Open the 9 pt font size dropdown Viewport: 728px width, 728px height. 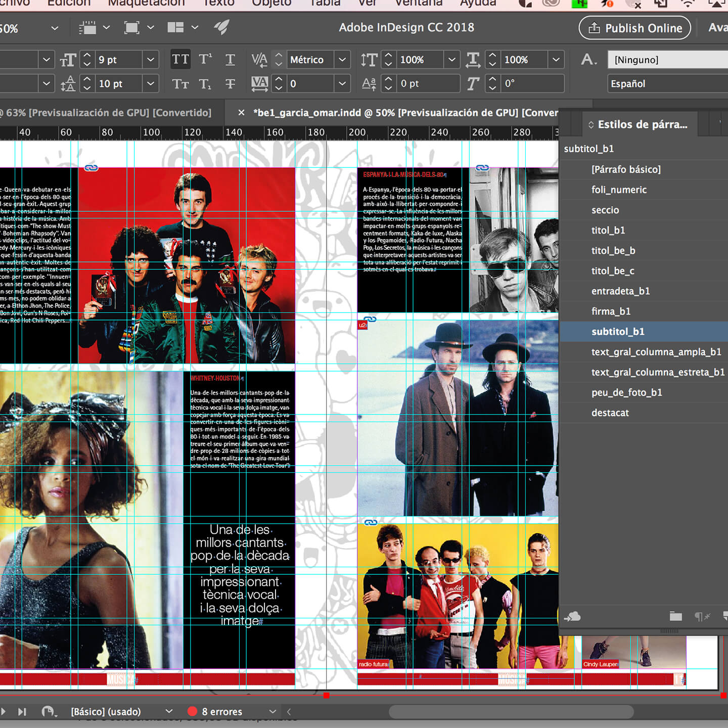pos(151,60)
